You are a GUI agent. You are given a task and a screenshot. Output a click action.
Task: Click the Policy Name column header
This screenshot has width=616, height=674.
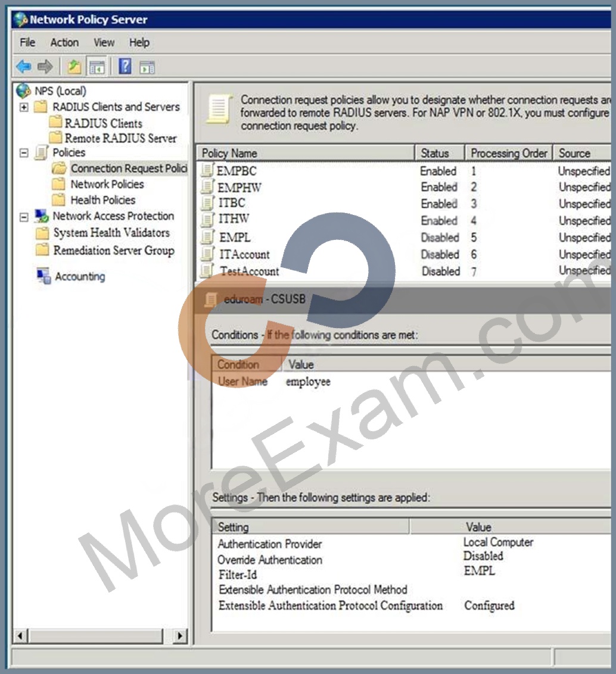(306, 153)
